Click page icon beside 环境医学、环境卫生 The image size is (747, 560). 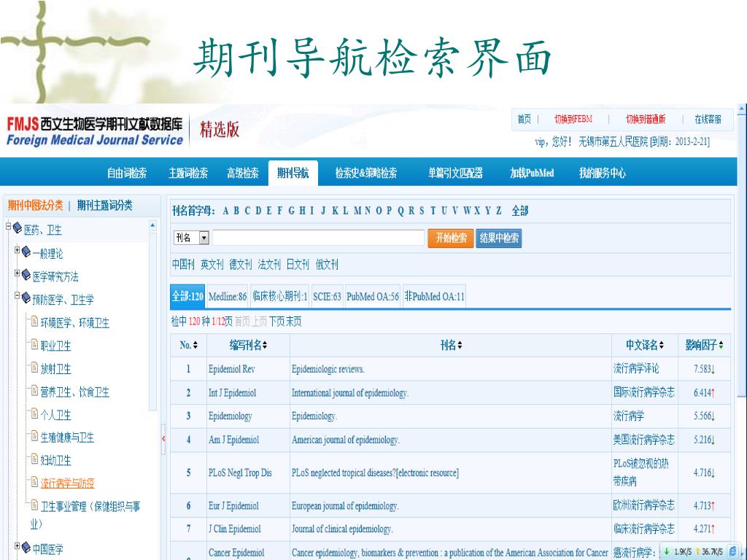tap(34, 322)
